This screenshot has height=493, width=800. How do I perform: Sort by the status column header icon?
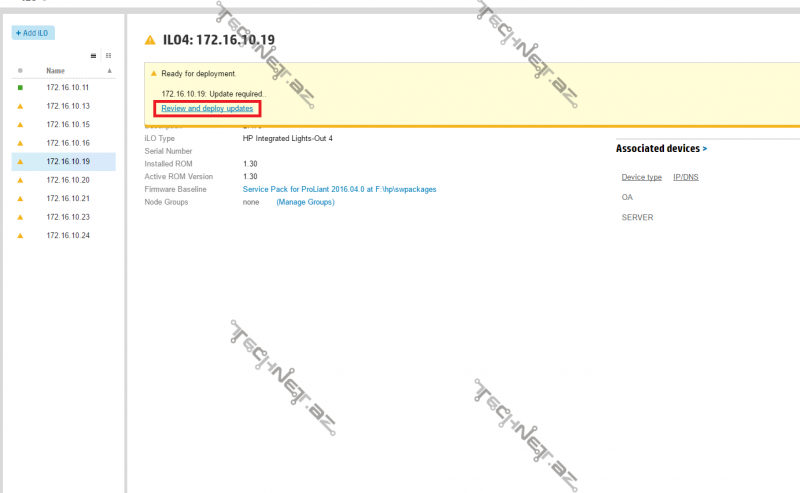[x=20, y=71]
